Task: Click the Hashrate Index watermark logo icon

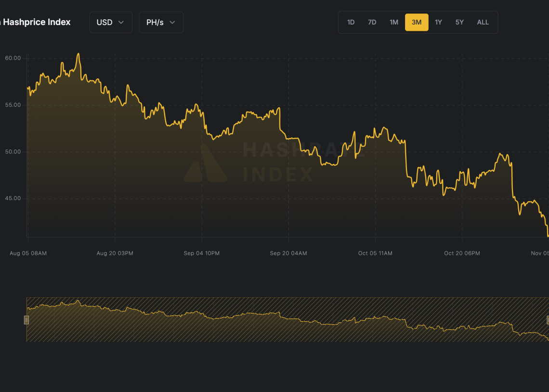Action: 205,164
